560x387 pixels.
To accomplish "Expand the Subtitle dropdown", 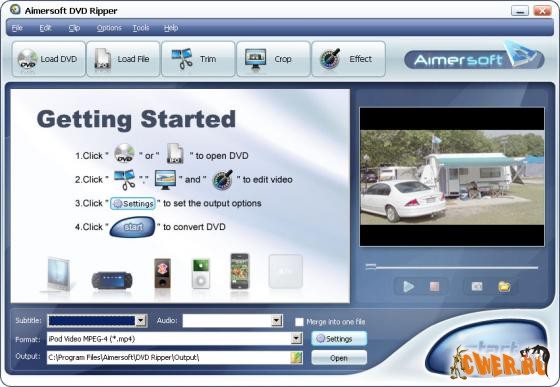I will click(x=141, y=321).
